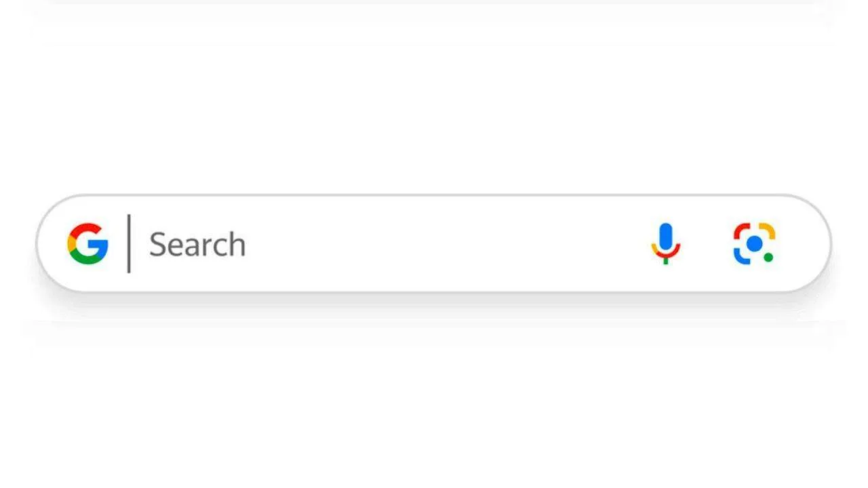Select the visual search Lens button
The image size is (868, 488).
754,243
